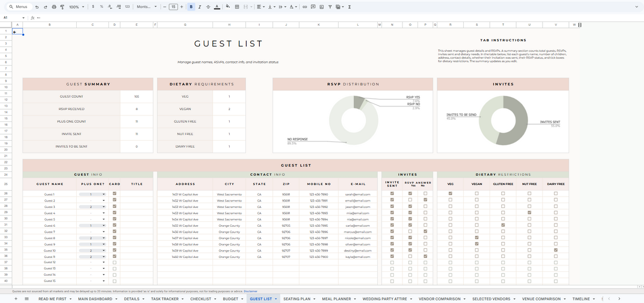Viewport: 644px width, 303px height.
Task: Click the Add sheet plus icon
Action: pyautogui.click(x=16, y=299)
